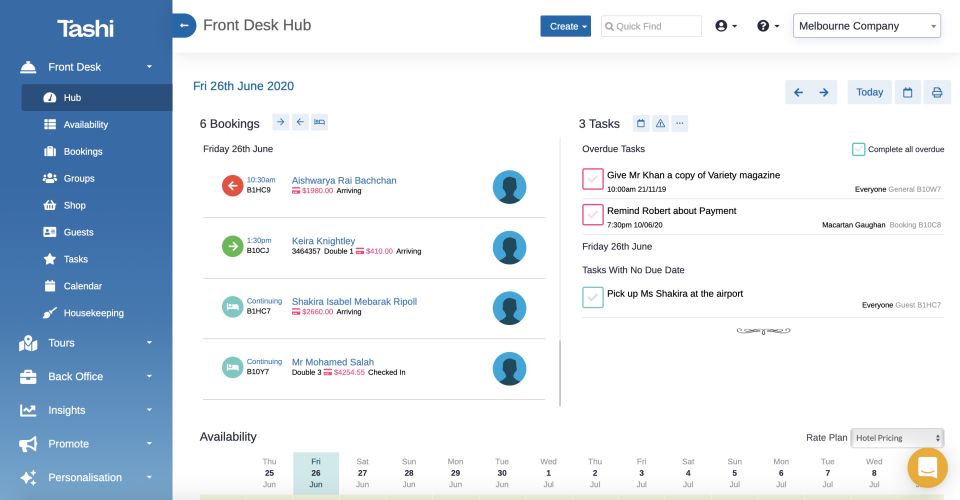Screen dimensions: 960x500
Task: Collapse the sidebar with back arrow
Action: (x=184, y=25)
